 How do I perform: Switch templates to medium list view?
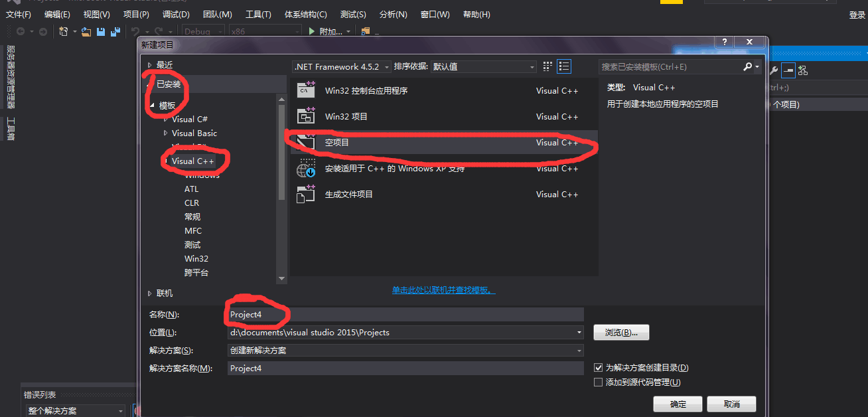click(x=564, y=66)
